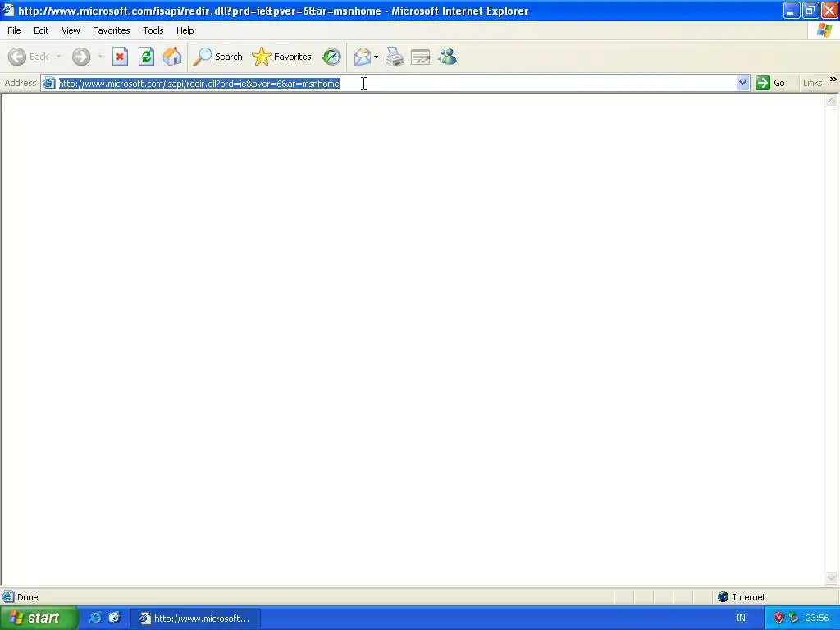The width and height of the screenshot is (840, 630).
Task: Click in the Address bar URL field
Action: click(x=396, y=83)
